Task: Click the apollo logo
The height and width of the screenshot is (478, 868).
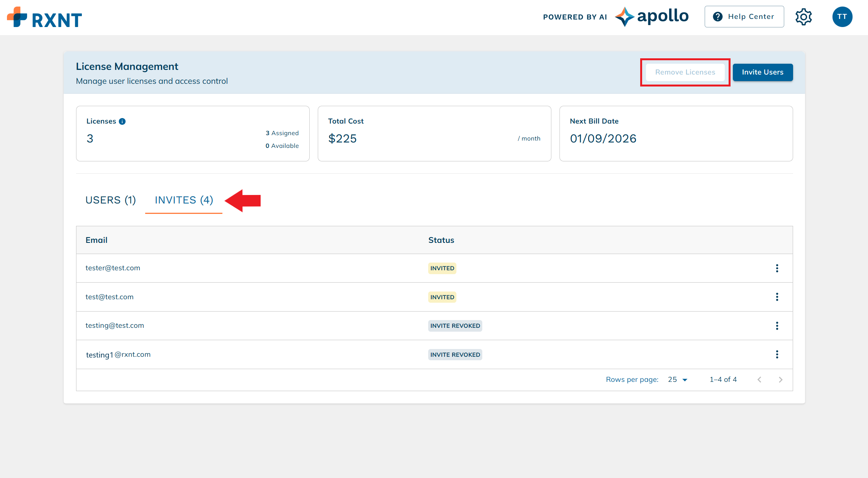Action: [652, 17]
